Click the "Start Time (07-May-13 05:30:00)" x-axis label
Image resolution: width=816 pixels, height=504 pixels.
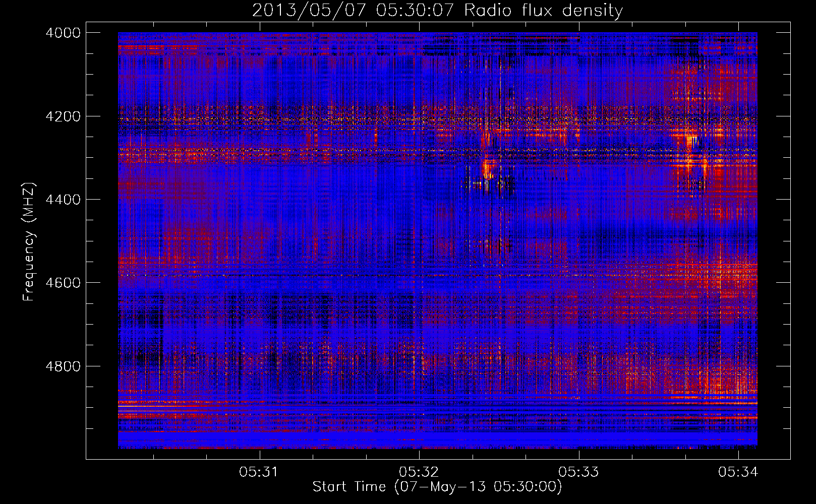(437, 487)
